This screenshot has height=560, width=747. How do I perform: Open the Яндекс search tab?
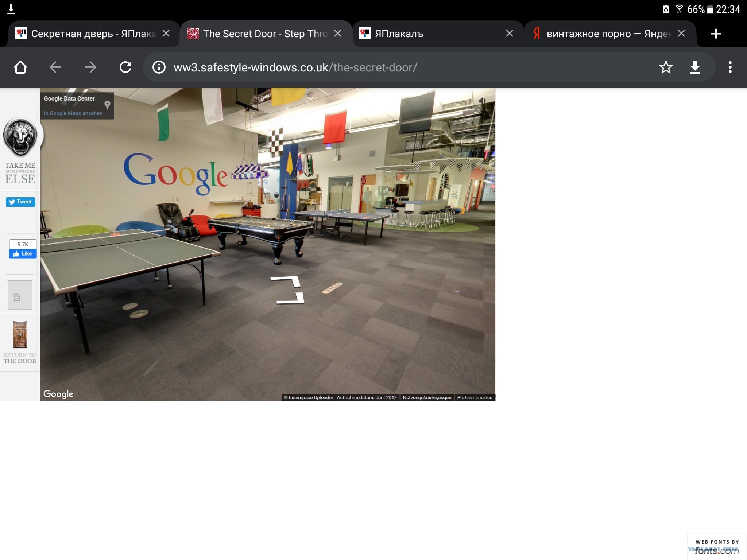pyautogui.click(x=610, y=34)
